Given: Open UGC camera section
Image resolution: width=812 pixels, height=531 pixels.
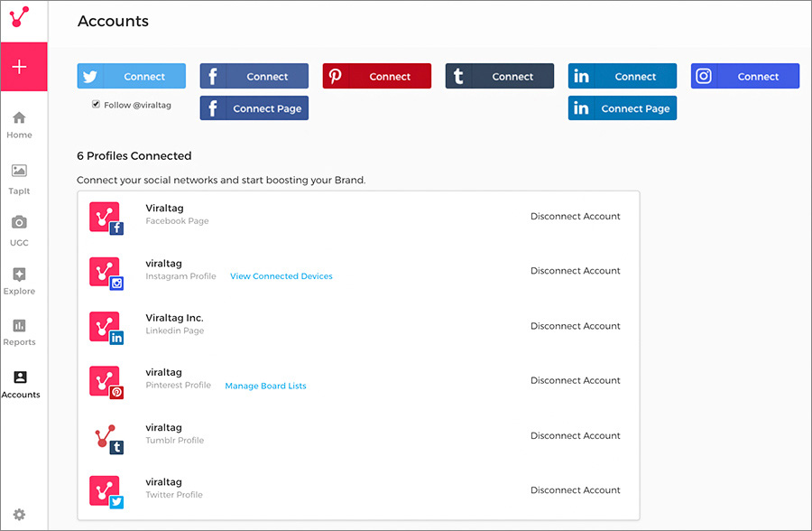Looking at the screenshot, I should coord(19,231).
